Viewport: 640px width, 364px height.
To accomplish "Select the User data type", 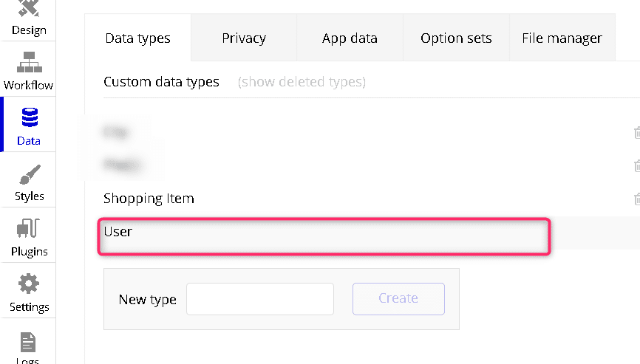I will pyautogui.click(x=118, y=232).
